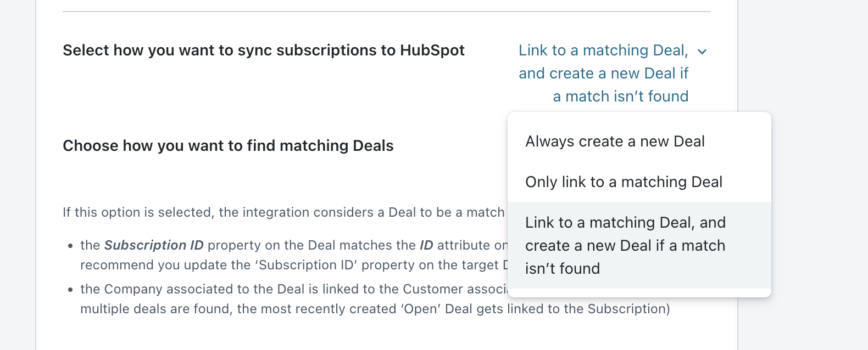This screenshot has height=350, width=868.
Task: Click the second bullet point marker
Action: [x=70, y=290]
